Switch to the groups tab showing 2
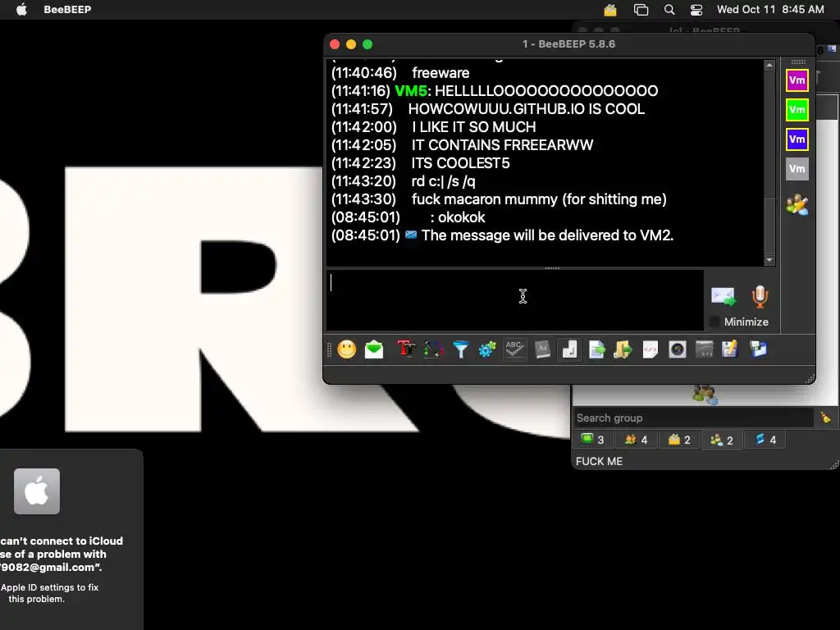Screen dimensions: 840x630 722,440
